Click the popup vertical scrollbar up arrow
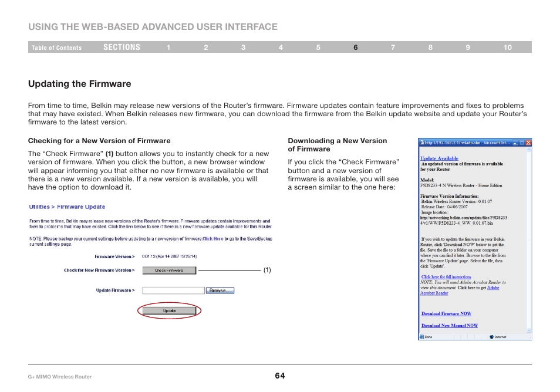Viewport: 560px width, 392px height. tap(529, 150)
